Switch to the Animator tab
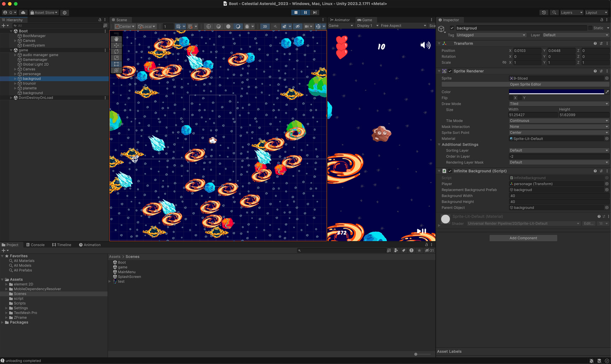Viewport: 611px width, 364px height. 340,20
